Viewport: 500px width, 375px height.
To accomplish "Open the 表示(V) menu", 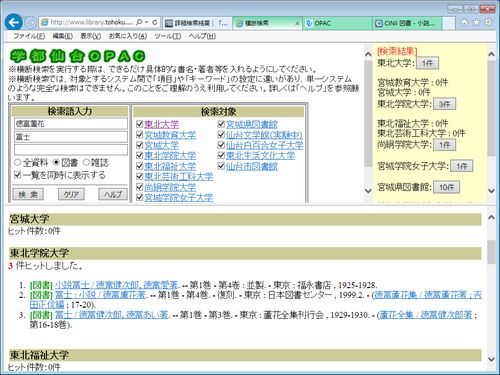I will pos(91,36).
